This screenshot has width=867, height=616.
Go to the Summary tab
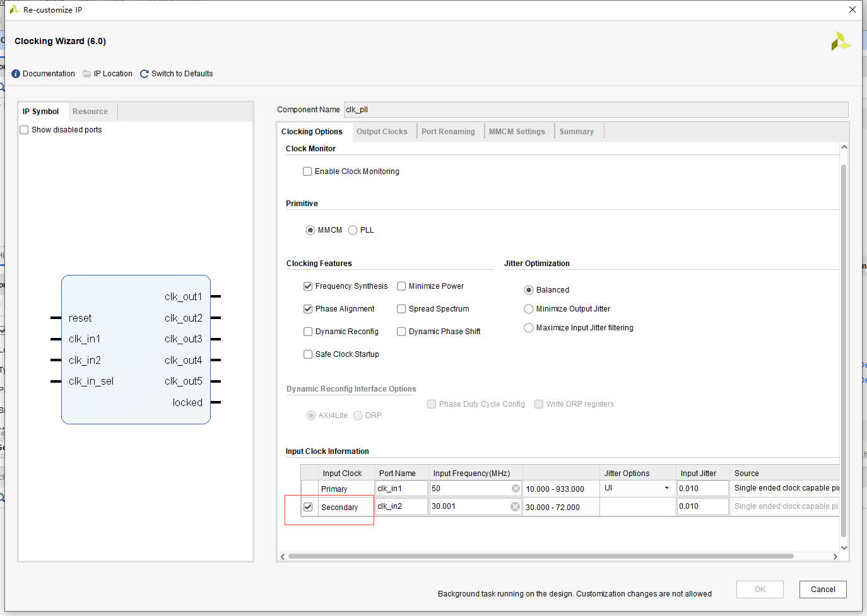pyautogui.click(x=577, y=132)
